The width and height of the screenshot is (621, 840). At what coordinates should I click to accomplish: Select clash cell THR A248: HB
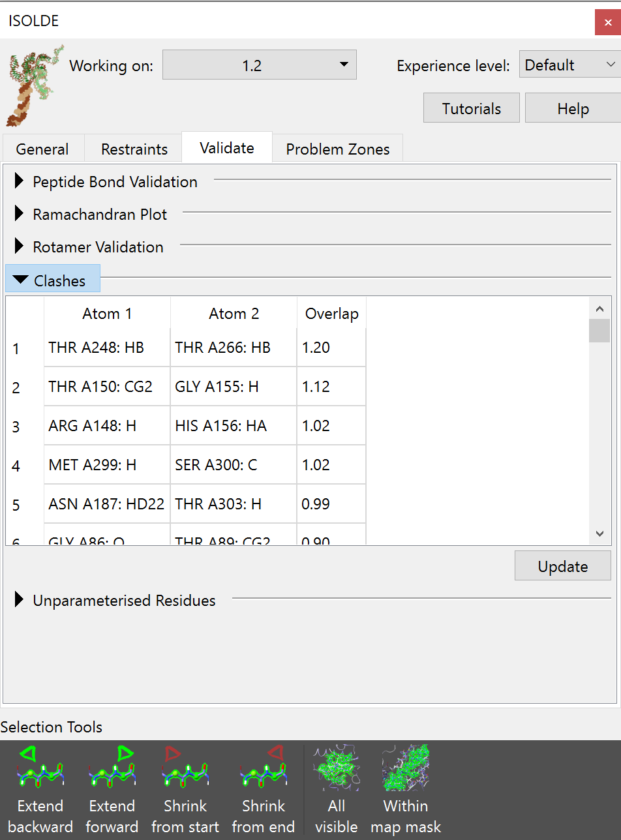pos(107,347)
